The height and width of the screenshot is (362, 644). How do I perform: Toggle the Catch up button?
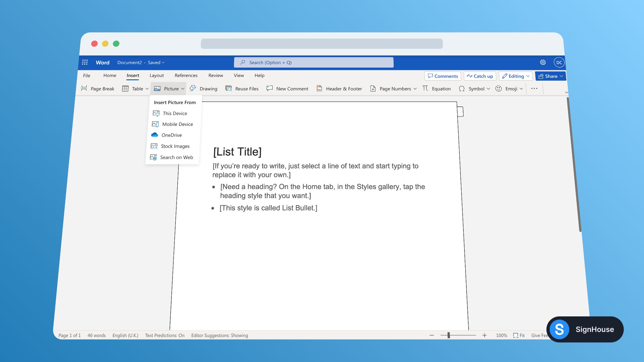tap(480, 76)
